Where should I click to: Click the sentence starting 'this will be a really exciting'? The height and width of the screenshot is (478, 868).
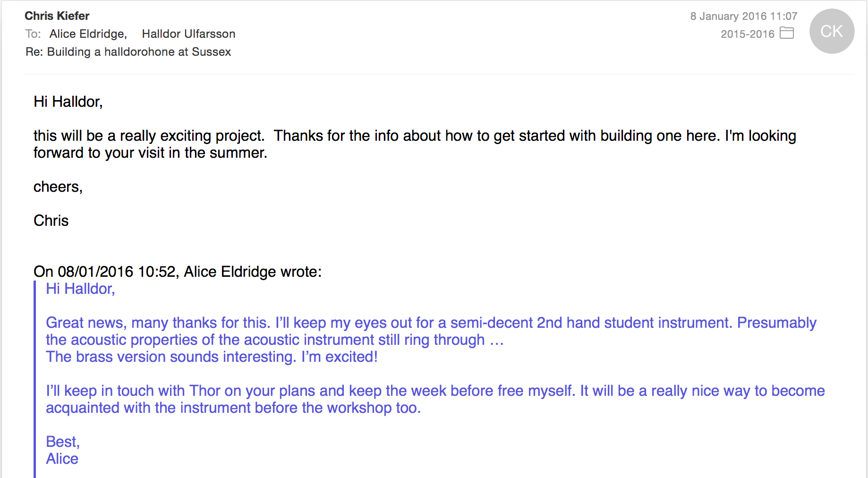click(x=148, y=136)
